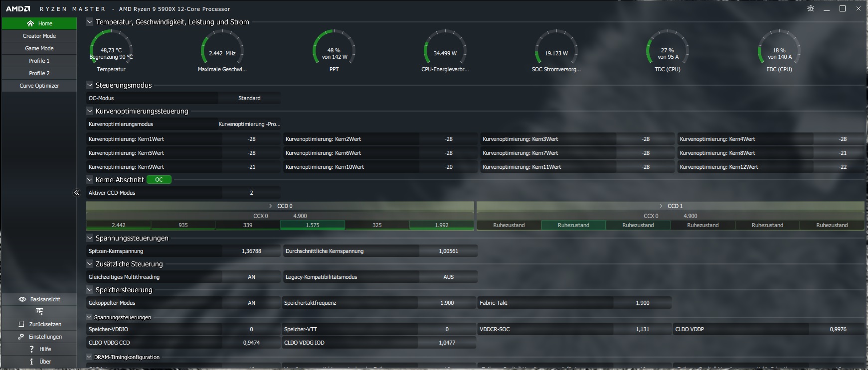Collapse the Kurvenoptimierungssteuerung section

[x=90, y=111]
